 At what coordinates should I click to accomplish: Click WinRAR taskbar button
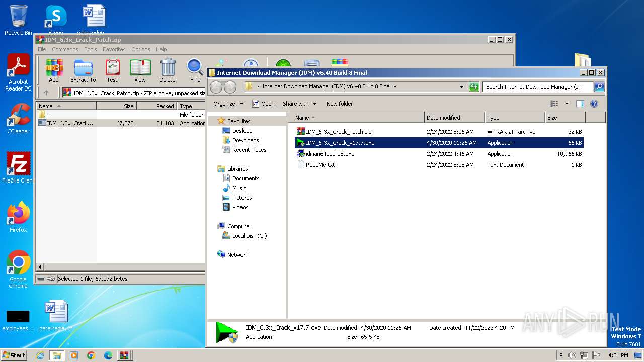point(124,355)
